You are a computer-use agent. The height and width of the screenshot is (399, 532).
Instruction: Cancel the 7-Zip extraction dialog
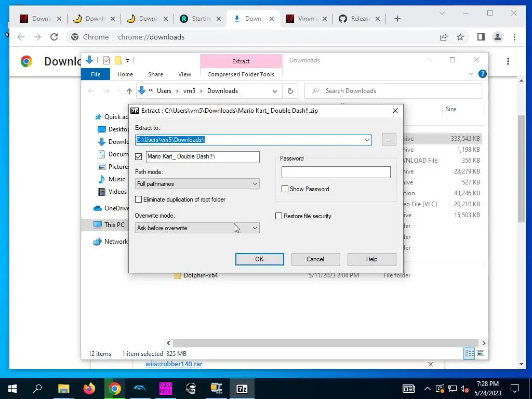point(315,259)
